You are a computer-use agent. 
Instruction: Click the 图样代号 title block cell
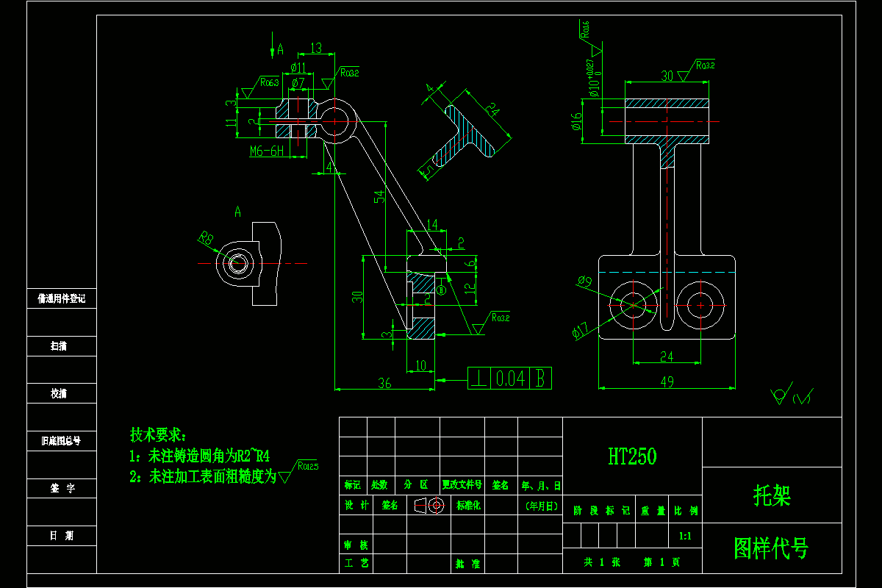772,548
